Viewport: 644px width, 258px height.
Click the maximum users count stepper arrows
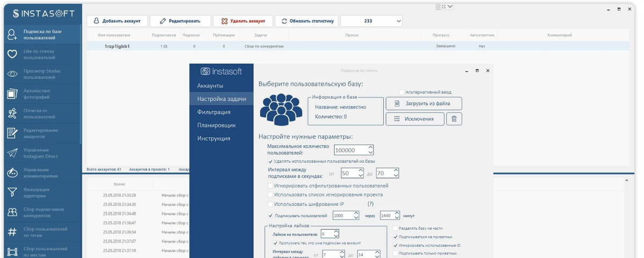point(370,150)
